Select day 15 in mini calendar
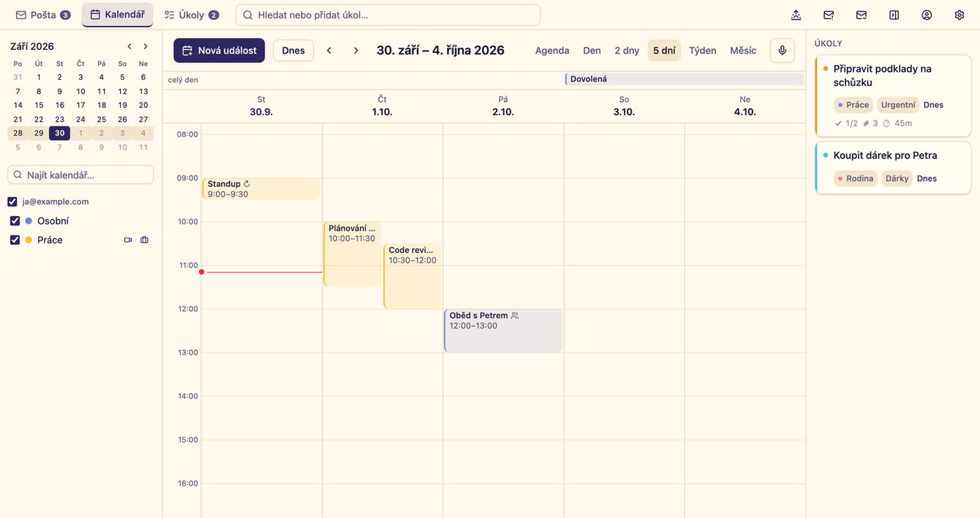This screenshot has width=980, height=518. coord(39,105)
